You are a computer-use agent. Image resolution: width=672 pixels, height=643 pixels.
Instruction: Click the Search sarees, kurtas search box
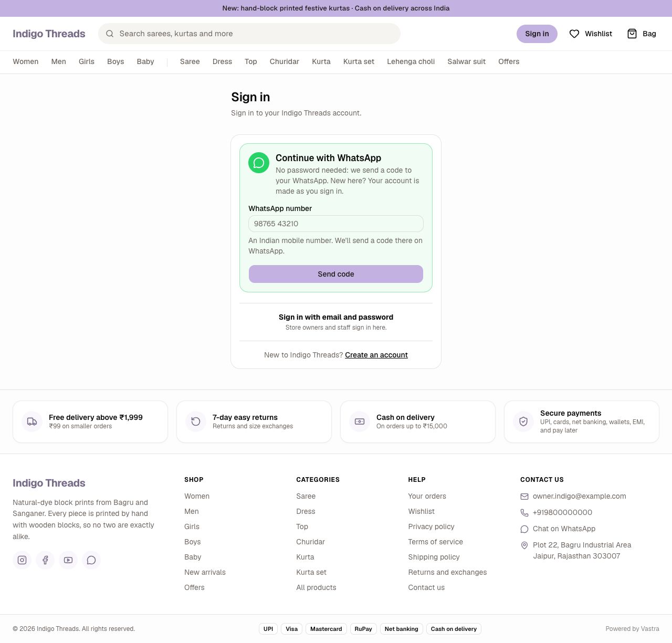249,34
